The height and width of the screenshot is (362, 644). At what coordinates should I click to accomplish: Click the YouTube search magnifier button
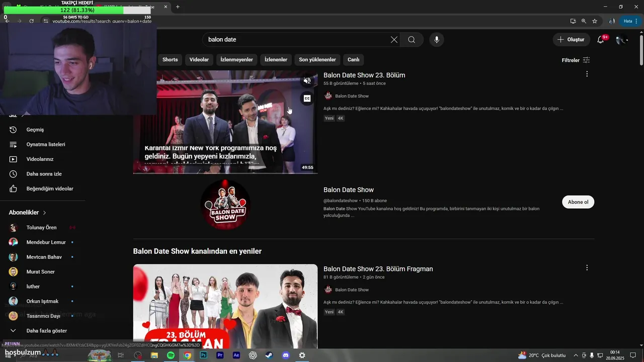(x=412, y=40)
